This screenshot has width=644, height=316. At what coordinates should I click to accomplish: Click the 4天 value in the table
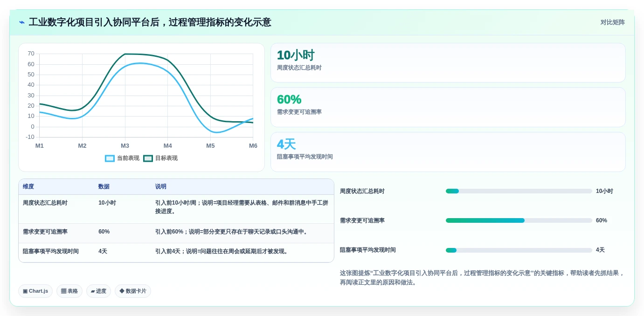click(103, 251)
